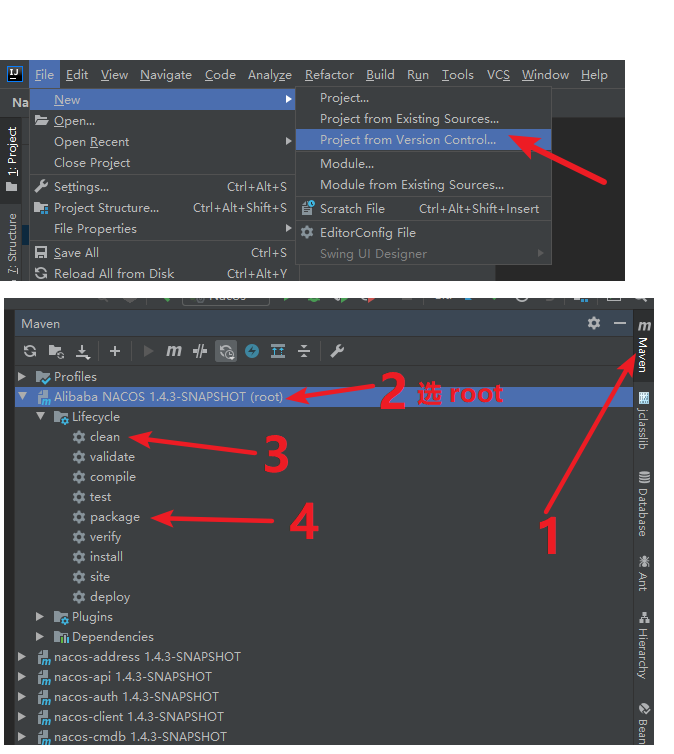Image resolution: width=674 pixels, height=754 pixels.
Task: Open the 1: Project side tab
Action: tap(12, 159)
